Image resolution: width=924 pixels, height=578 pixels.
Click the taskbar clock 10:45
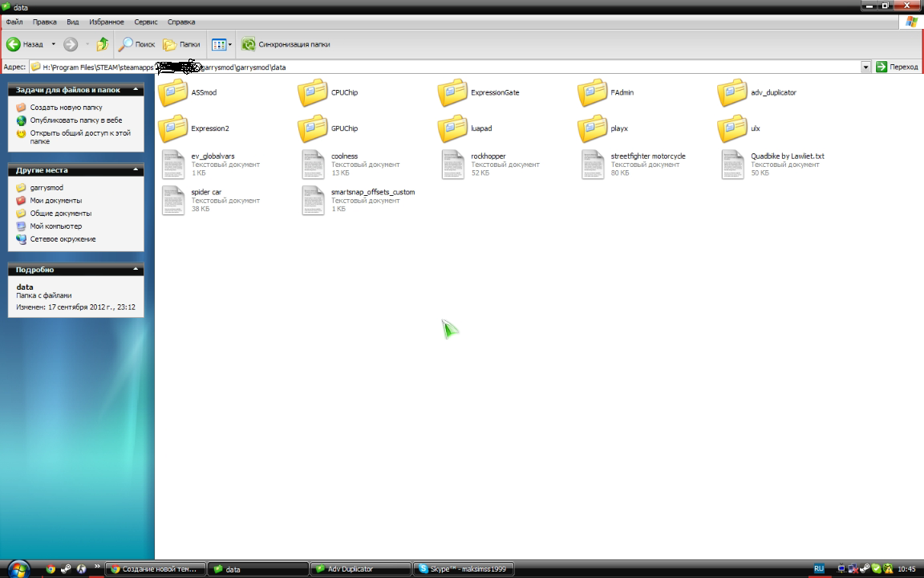(x=906, y=569)
